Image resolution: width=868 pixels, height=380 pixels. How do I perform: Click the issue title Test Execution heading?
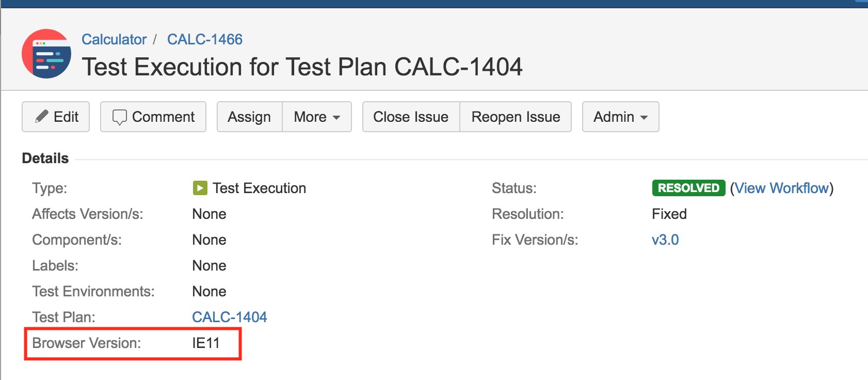[302, 67]
